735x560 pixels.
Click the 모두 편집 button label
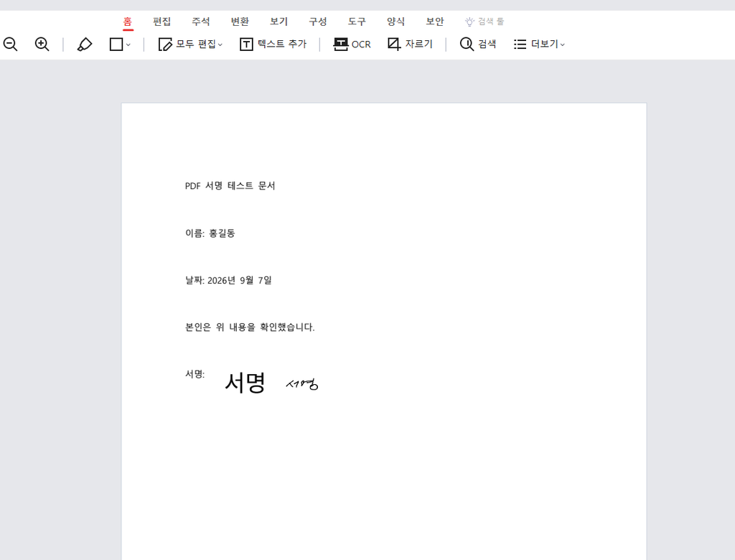pos(196,44)
